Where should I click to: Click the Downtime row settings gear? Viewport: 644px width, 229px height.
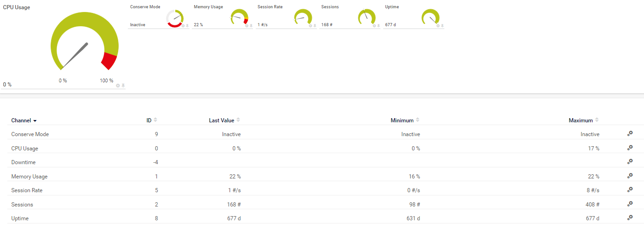pos(630,162)
